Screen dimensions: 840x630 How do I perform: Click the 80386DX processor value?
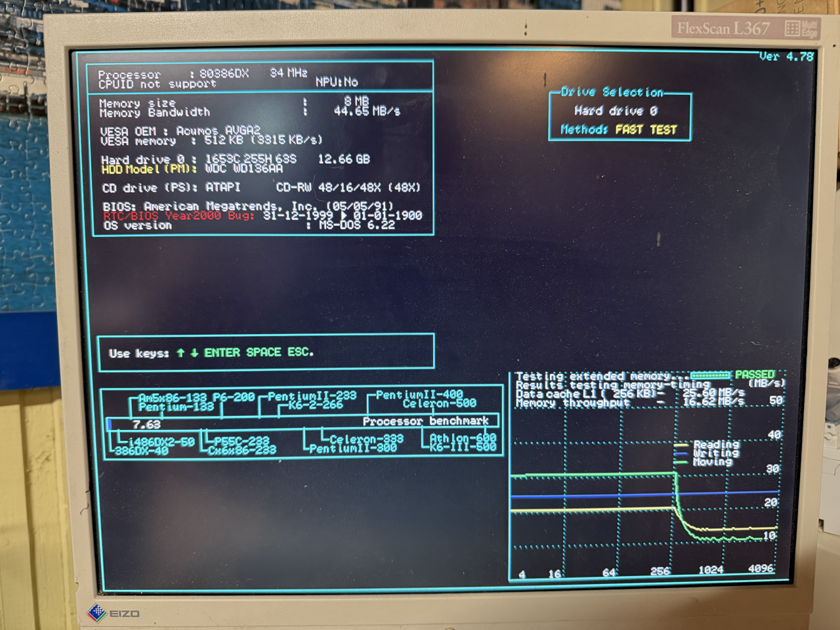[x=224, y=73]
